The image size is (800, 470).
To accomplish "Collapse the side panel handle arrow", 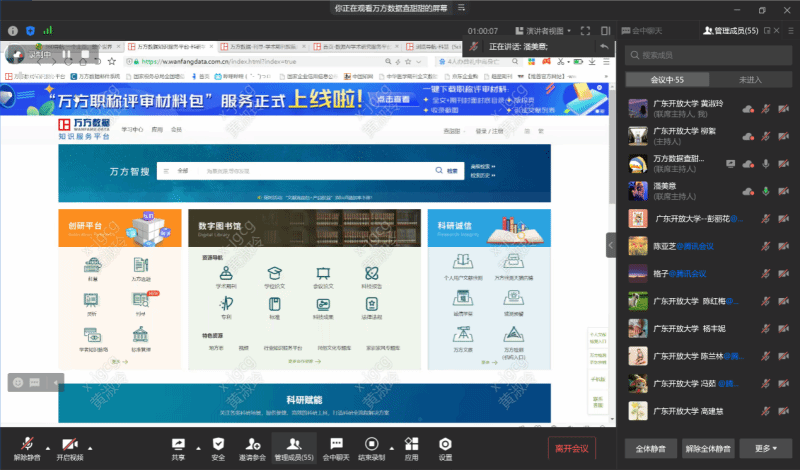I will click(x=611, y=245).
